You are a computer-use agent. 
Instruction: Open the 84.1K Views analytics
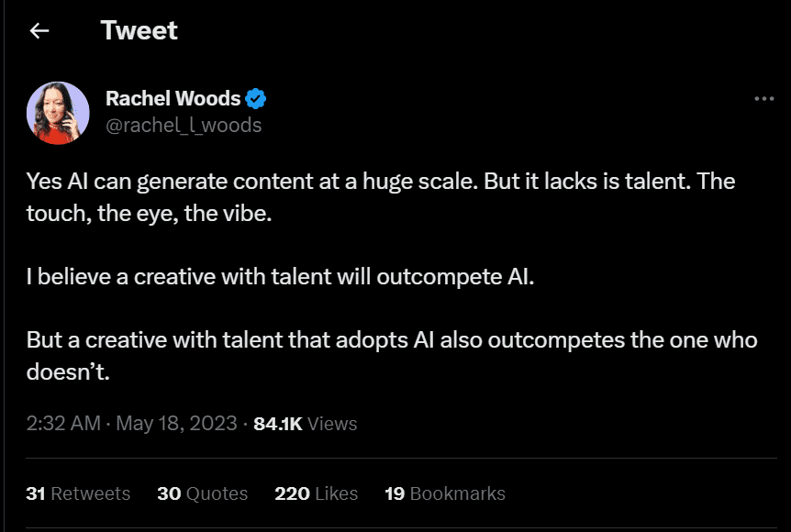[305, 424]
